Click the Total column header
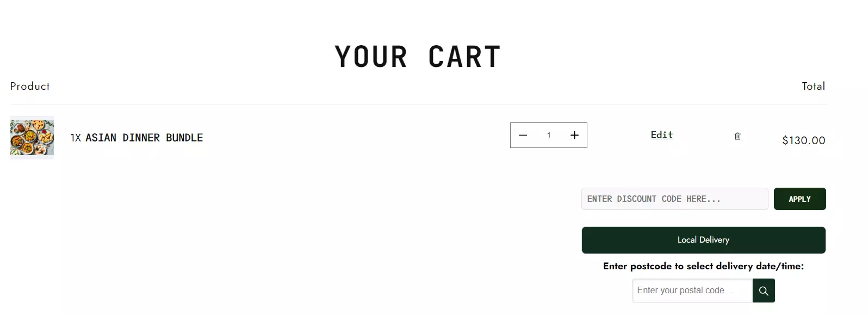The height and width of the screenshot is (315, 868). tap(814, 86)
